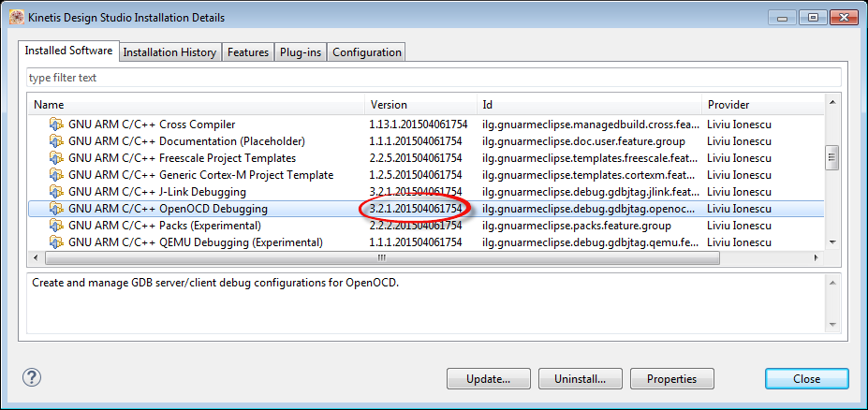Click the red X window close button
Screen dimensions: 868x410
point(844,17)
